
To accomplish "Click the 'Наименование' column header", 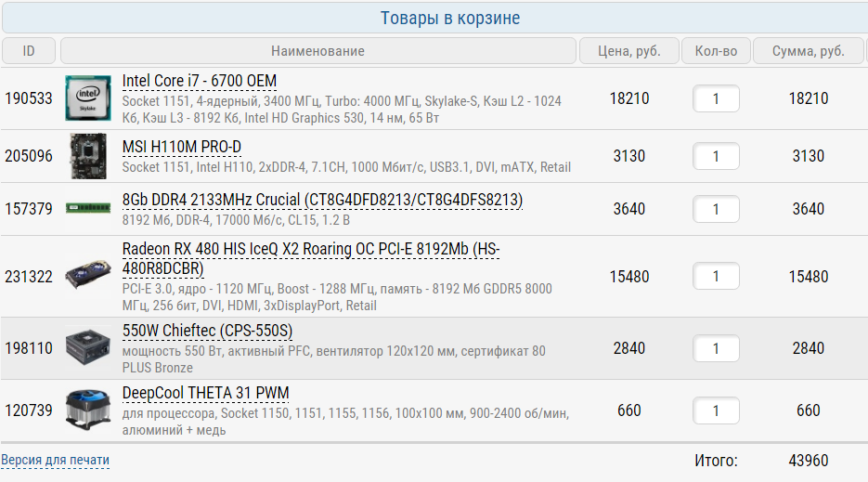I will click(318, 51).
